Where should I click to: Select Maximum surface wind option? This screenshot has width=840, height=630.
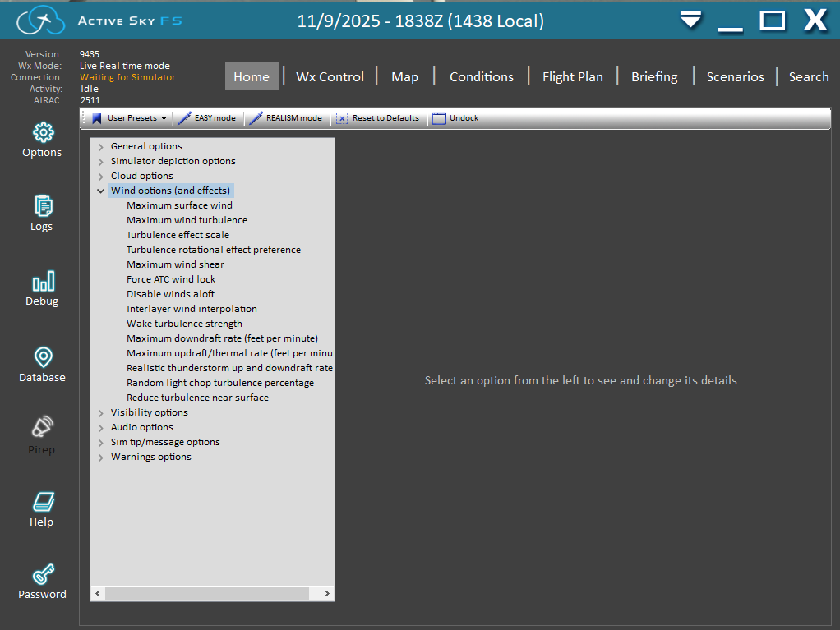pos(179,205)
